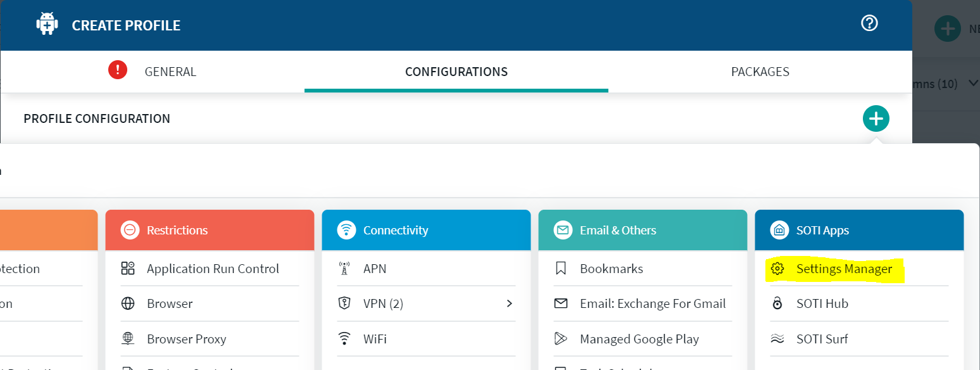Click the Bookmarks ribbon icon
Viewport: 980px width, 370px height.
(x=560, y=269)
